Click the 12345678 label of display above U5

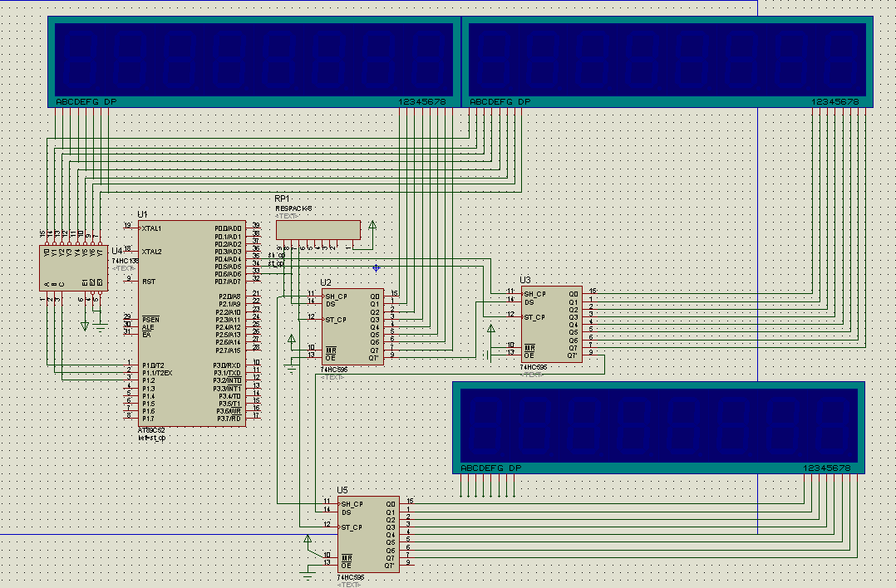pyautogui.click(x=826, y=468)
